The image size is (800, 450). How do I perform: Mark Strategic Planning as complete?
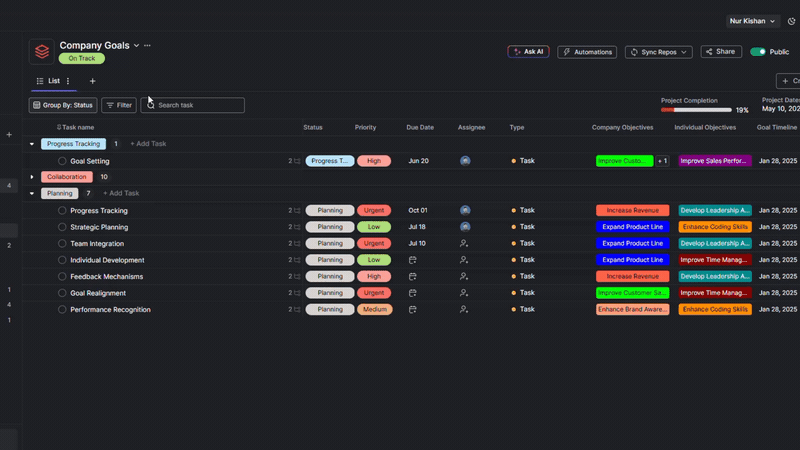point(62,227)
